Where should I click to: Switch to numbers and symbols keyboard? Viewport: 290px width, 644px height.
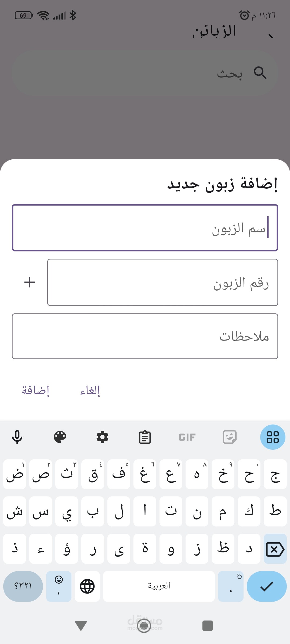pos(23,586)
